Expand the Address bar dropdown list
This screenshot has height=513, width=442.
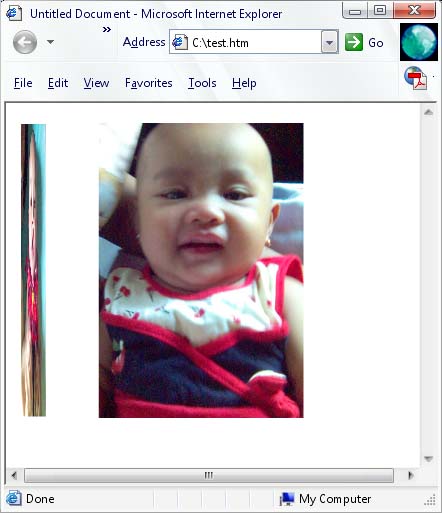coord(329,42)
